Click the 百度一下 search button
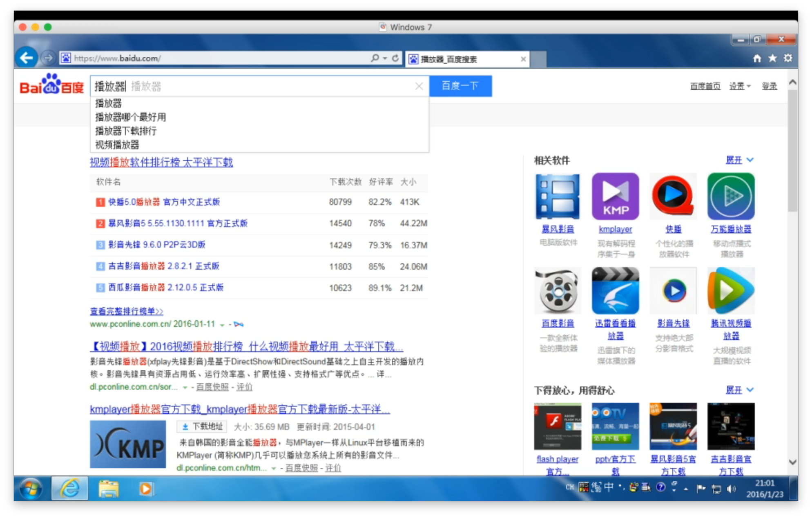Image resolution: width=812 pixels, height=518 pixels. [x=460, y=86]
